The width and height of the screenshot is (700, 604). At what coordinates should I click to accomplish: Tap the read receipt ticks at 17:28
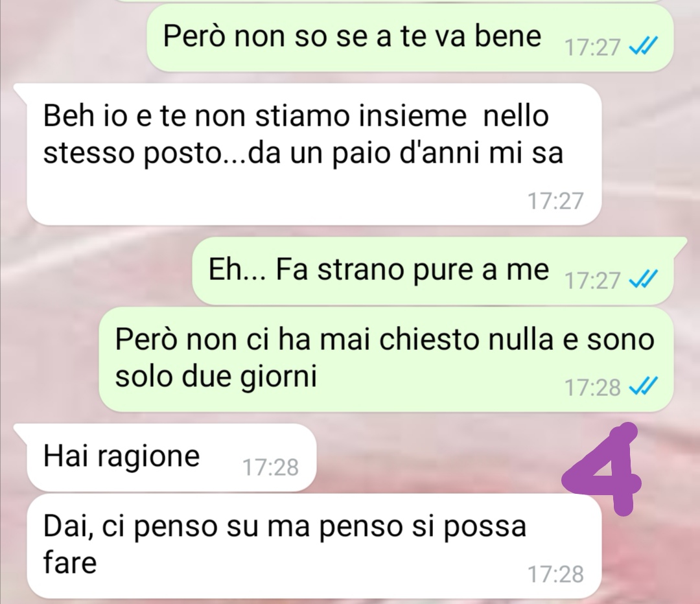click(644, 386)
